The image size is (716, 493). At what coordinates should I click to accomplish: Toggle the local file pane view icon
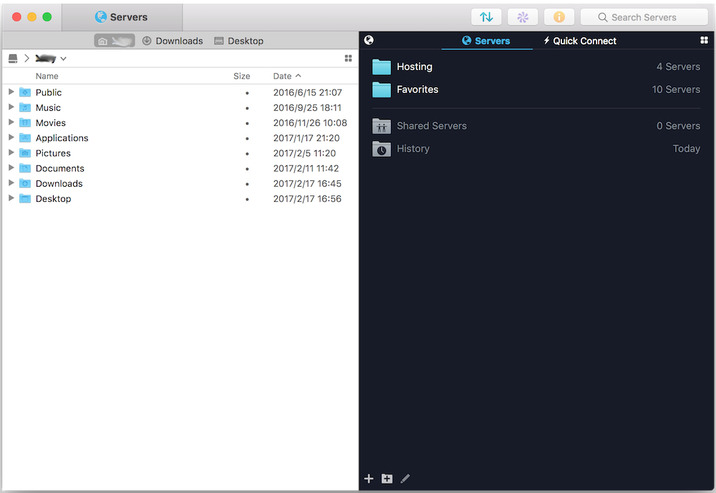348,59
